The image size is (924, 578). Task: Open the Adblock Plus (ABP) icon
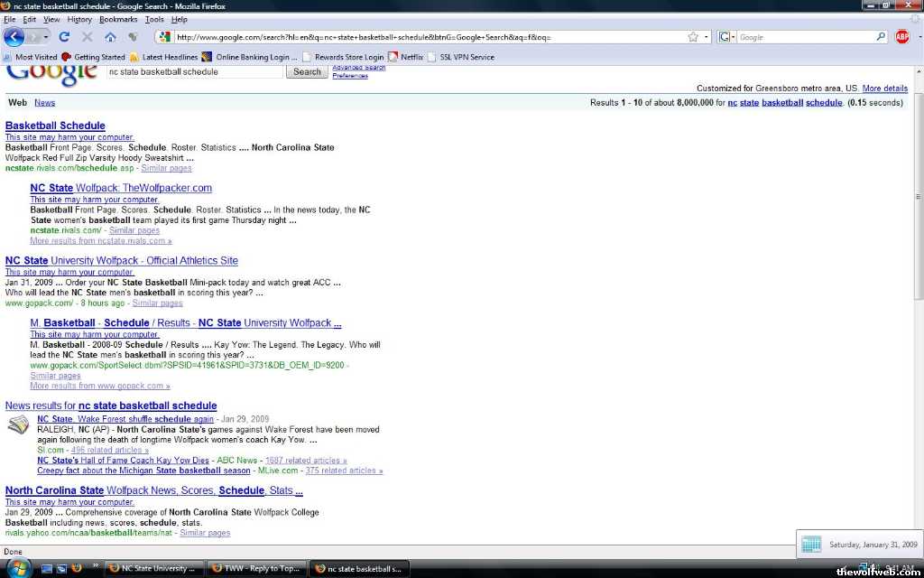(x=901, y=37)
